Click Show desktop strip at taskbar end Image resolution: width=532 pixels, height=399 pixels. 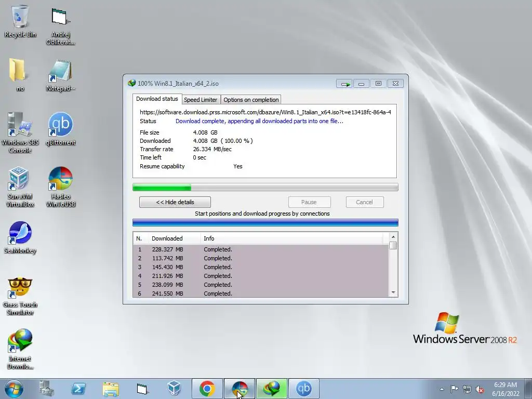click(x=528, y=389)
